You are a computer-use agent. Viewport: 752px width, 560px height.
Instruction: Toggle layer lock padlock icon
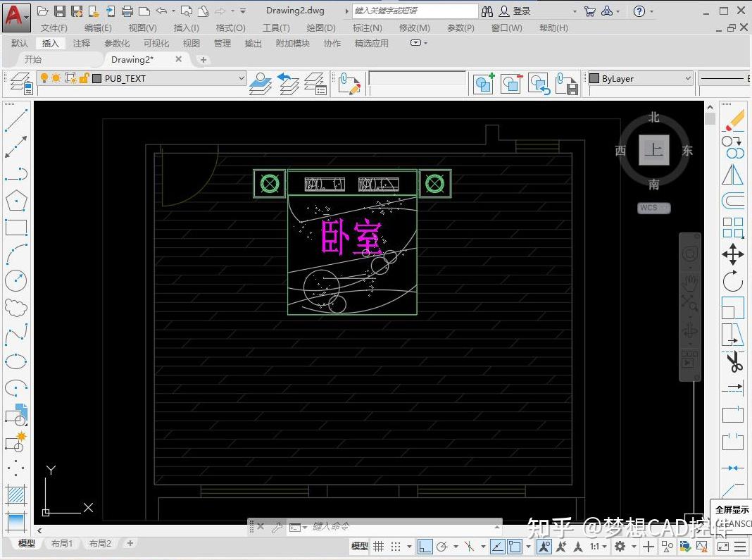84,77
